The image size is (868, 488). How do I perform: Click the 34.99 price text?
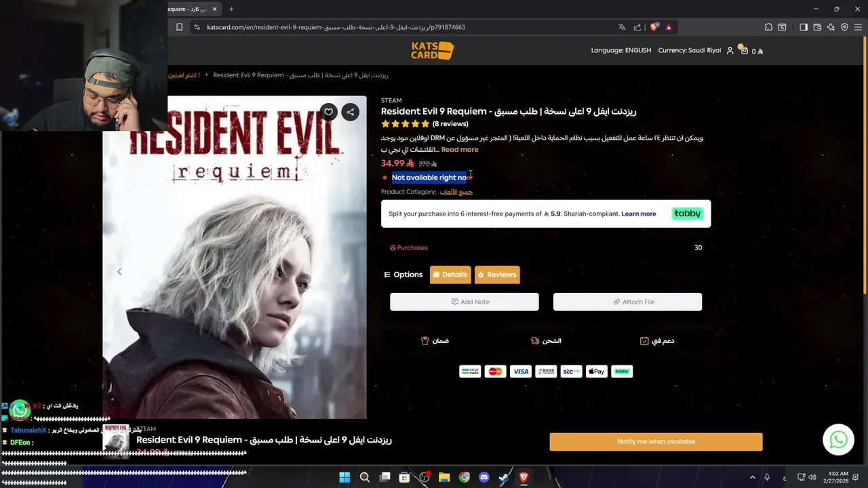397,163
